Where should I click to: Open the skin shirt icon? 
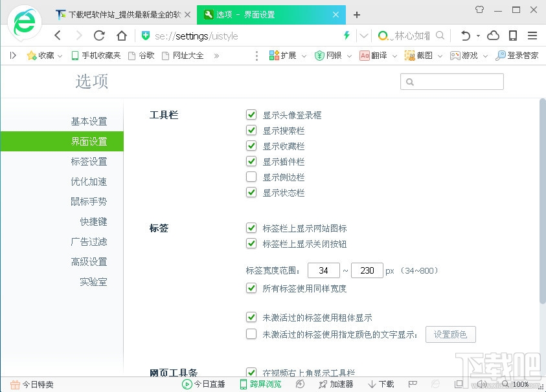click(480, 10)
